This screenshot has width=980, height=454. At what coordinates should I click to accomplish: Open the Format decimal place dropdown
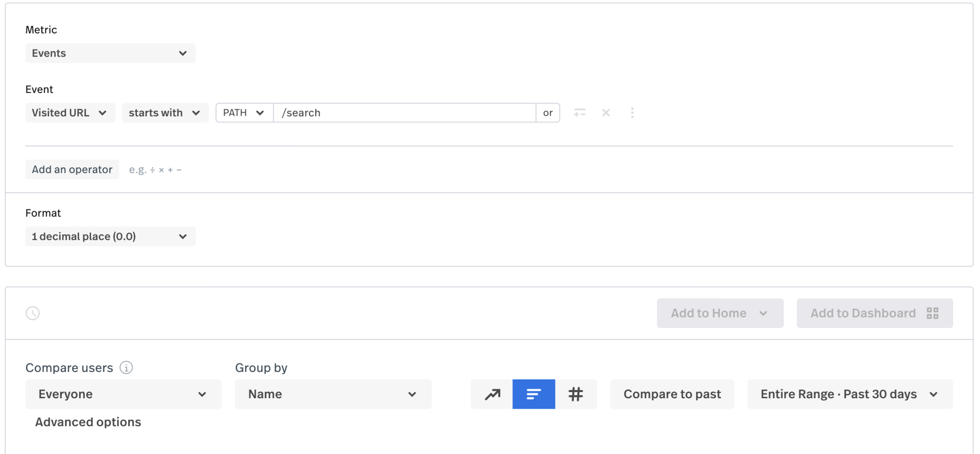(110, 237)
